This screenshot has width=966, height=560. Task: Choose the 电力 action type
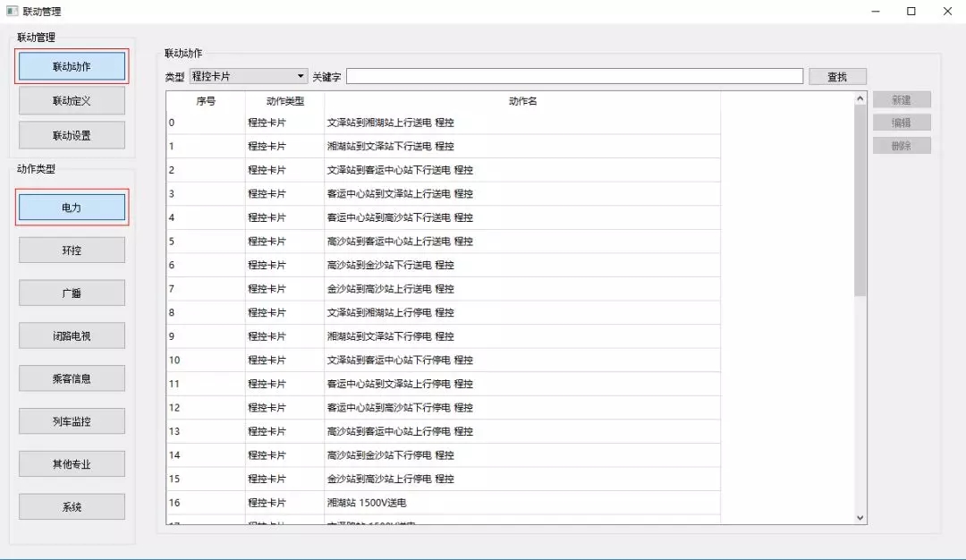click(x=72, y=208)
